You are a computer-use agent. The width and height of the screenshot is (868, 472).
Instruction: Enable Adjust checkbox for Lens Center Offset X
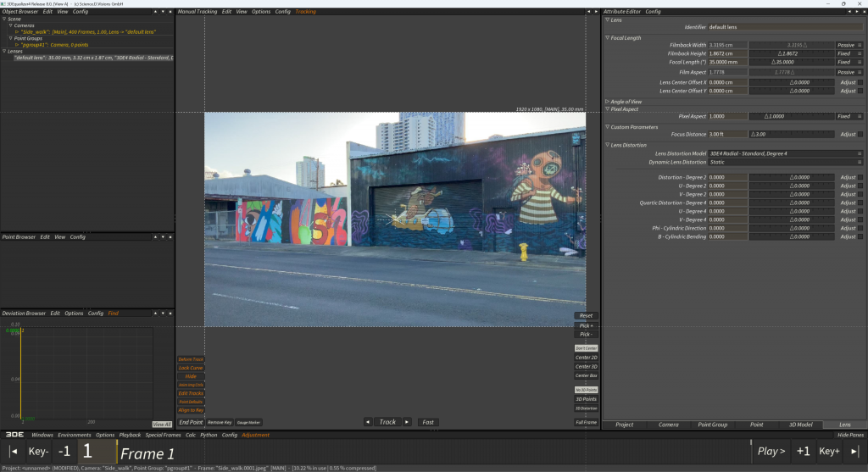(860, 82)
